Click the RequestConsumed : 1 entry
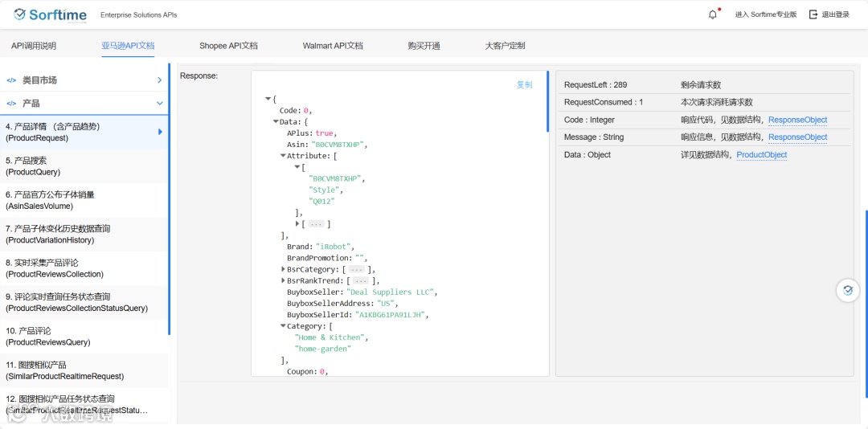This screenshot has width=868, height=429. tap(604, 102)
